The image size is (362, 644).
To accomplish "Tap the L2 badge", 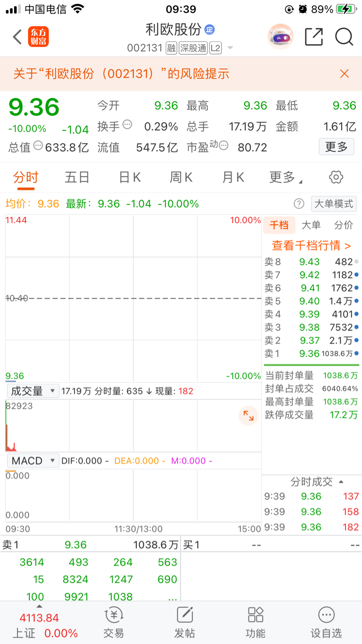I will tap(215, 48).
